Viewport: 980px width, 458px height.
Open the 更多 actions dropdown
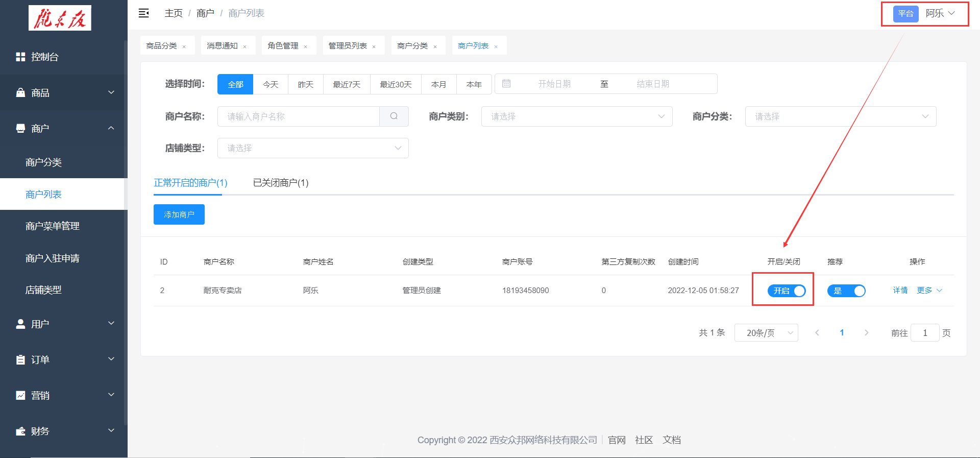929,291
